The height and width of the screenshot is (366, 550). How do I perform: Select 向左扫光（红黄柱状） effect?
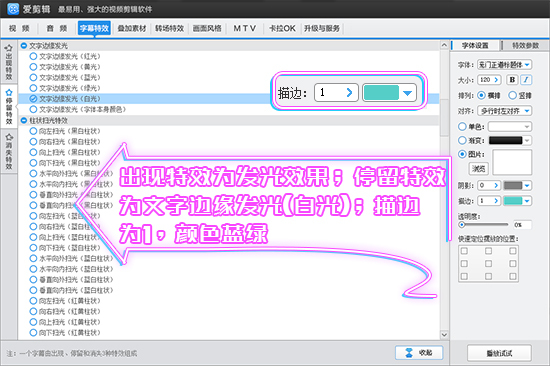tap(65, 301)
